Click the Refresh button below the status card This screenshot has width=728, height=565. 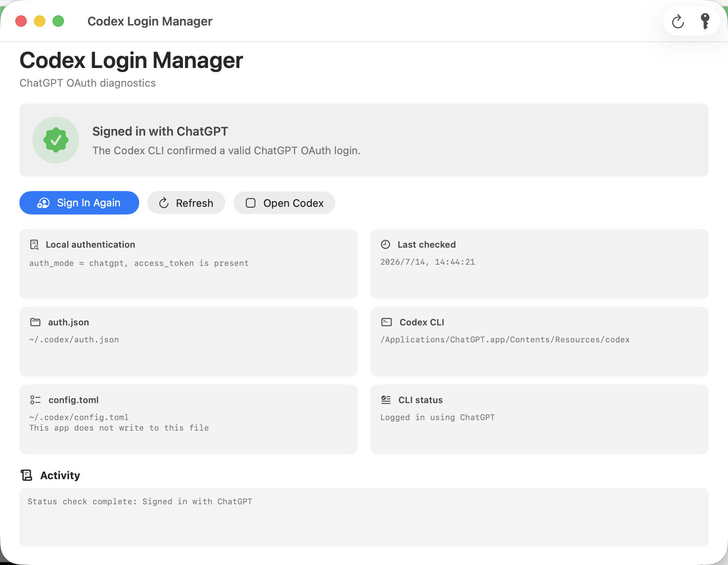(186, 203)
